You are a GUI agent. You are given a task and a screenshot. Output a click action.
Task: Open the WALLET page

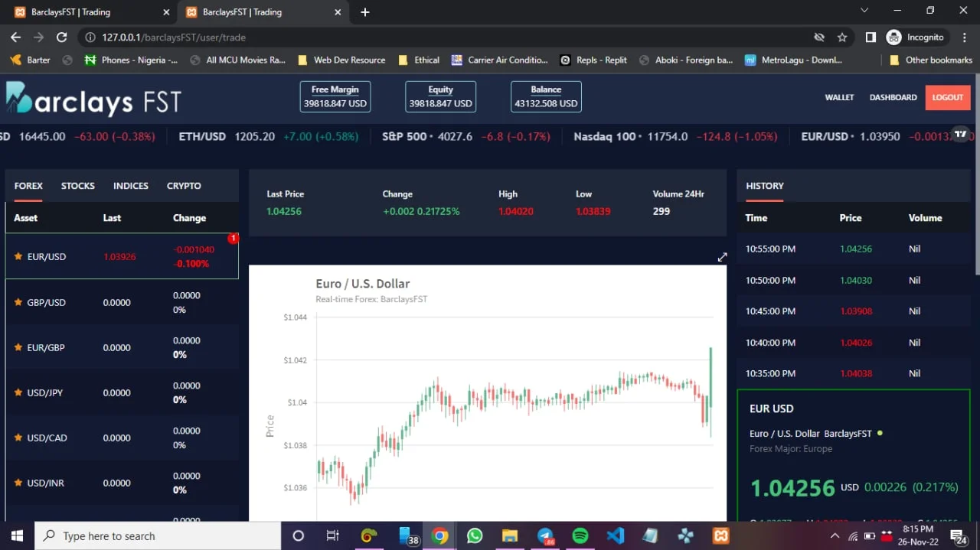point(839,97)
